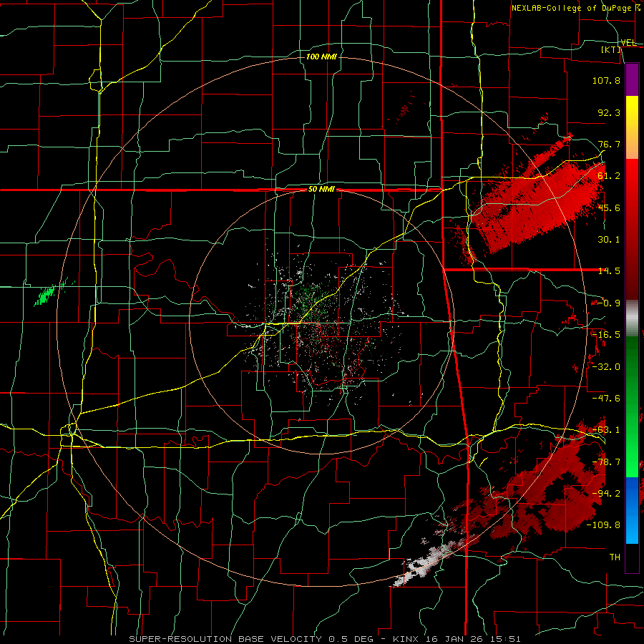The width and height of the screenshot is (644, 644).
Task: Click the -109.8 velocity scale value
Action: [x=603, y=525]
